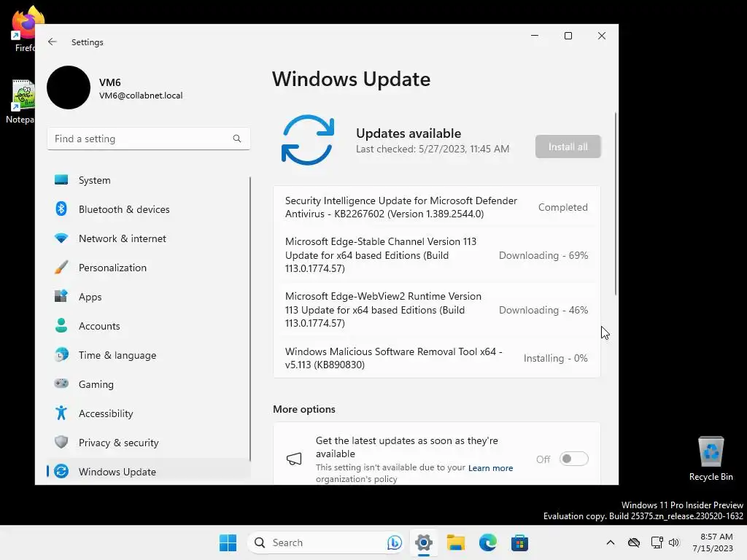Click the Find a setting input
This screenshot has height=560, width=747.
coord(149,139)
